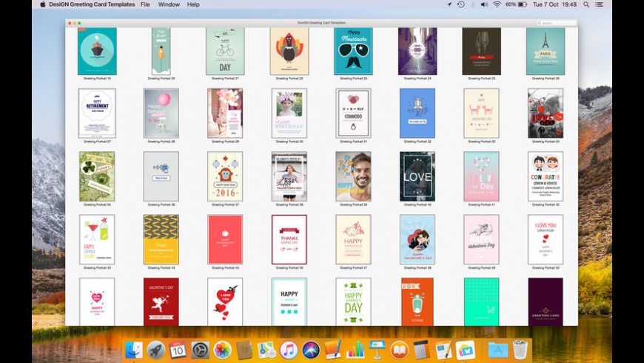The height and width of the screenshot is (363, 644).
Task: Select the red Valentine's Day cupid card
Action: [x=161, y=302]
